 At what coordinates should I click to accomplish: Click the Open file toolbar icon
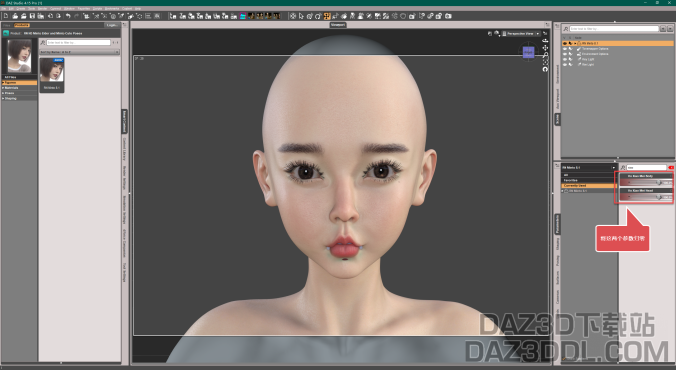pyautogui.click(x=15, y=16)
